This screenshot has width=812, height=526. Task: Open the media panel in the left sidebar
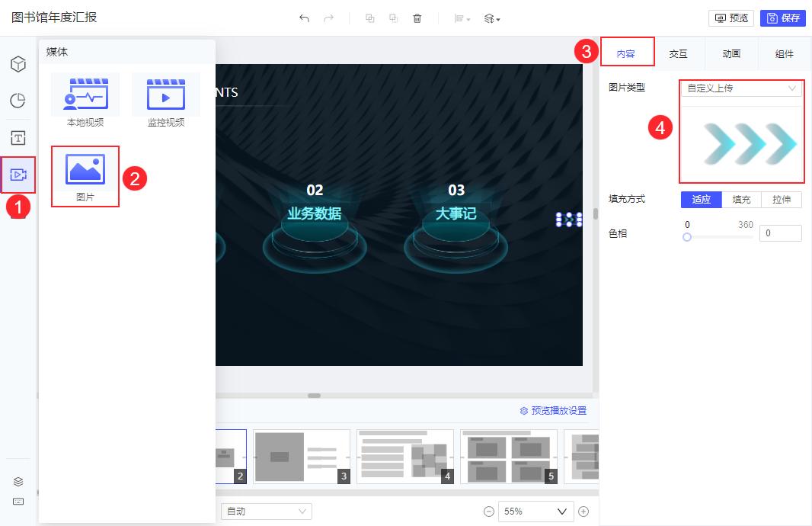(18, 175)
